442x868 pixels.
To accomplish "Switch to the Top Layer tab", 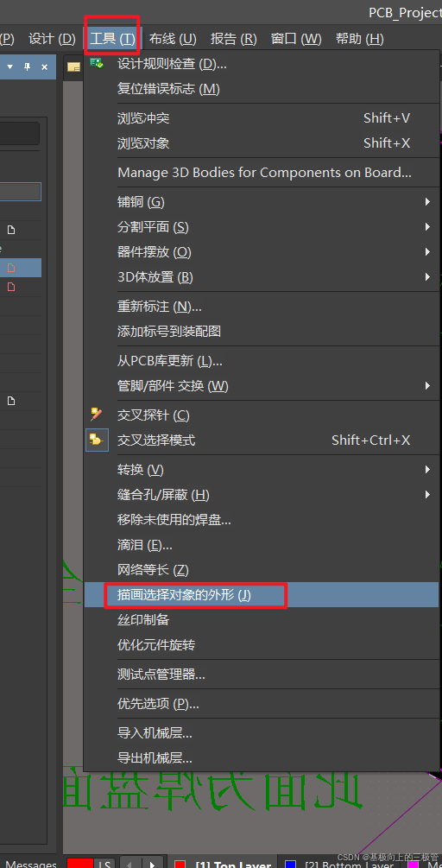I will tap(233, 865).
